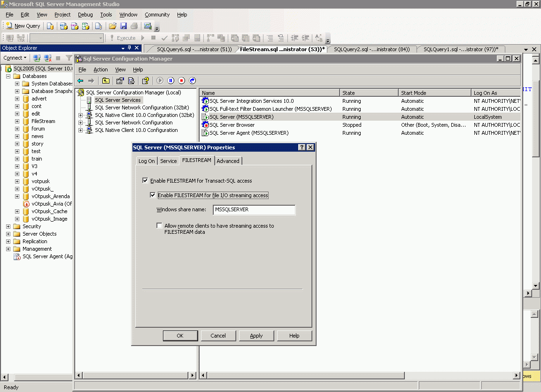The image size is (541, 392).
Task: Open the Action menu in Configuration Manager
Action: click(100, 69)
